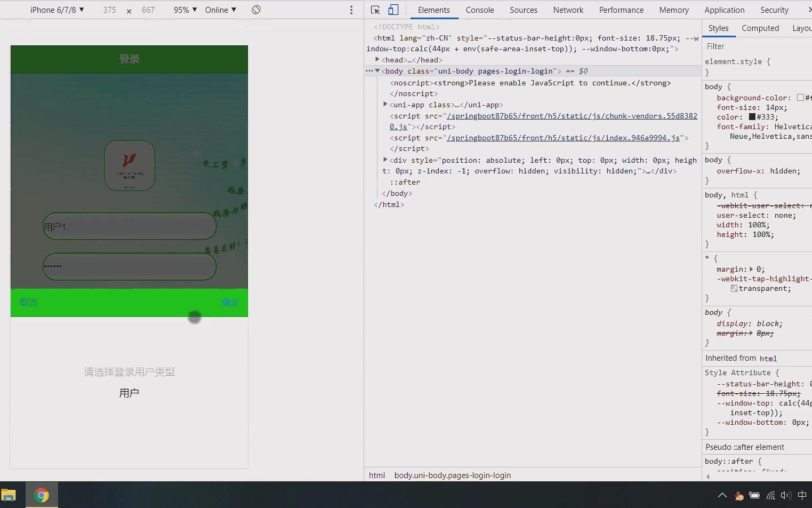The image size is (812, 508).
Task: Click the rotate screen icon
Action: (256, 10)
